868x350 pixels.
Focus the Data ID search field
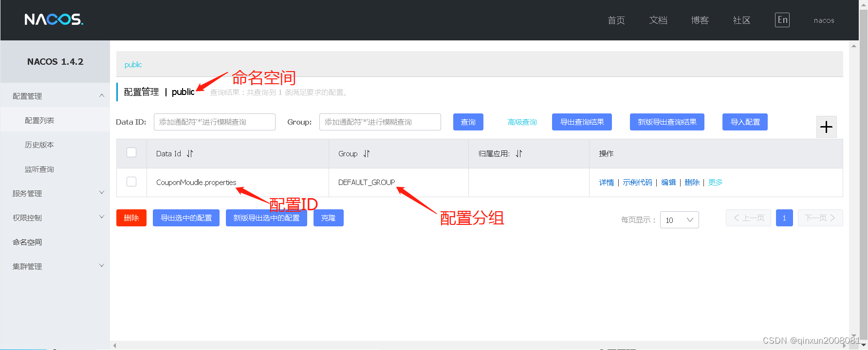pos(215,122)
